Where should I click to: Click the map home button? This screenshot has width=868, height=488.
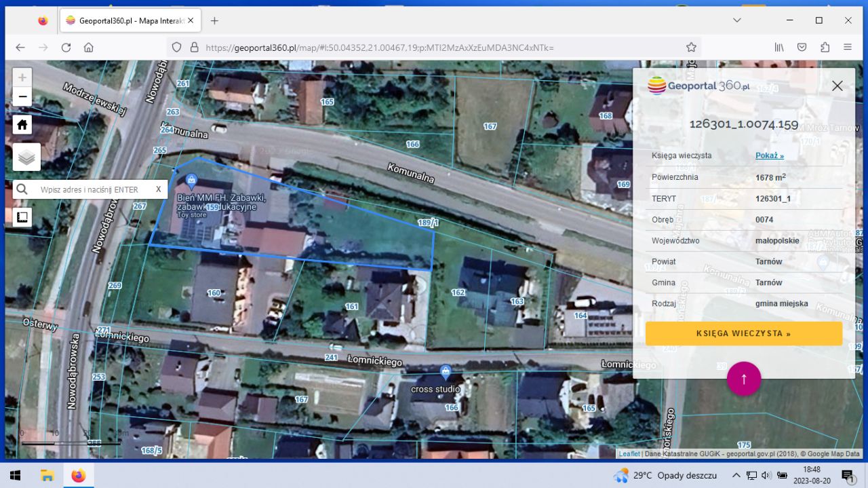(x=22, y=125)
